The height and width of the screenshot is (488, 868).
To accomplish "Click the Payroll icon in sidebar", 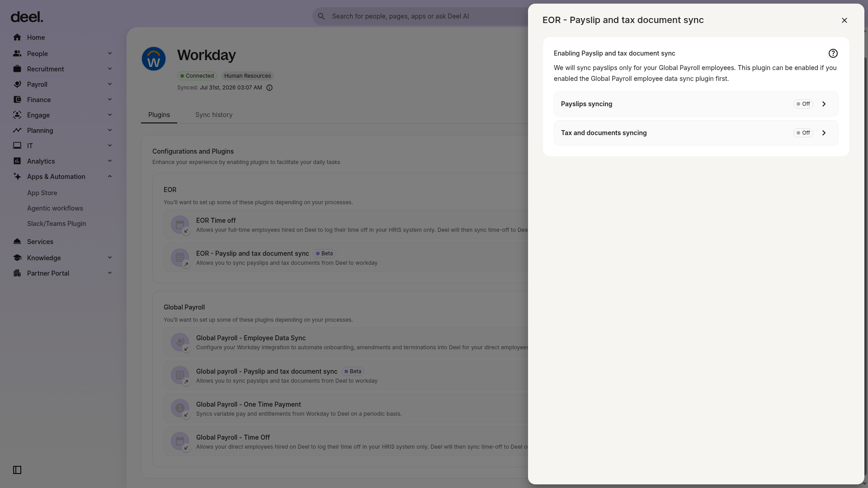I will point(17,84).
